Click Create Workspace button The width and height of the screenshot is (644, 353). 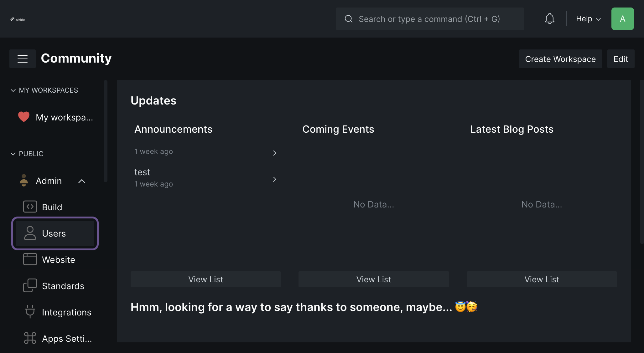(560, 59)
